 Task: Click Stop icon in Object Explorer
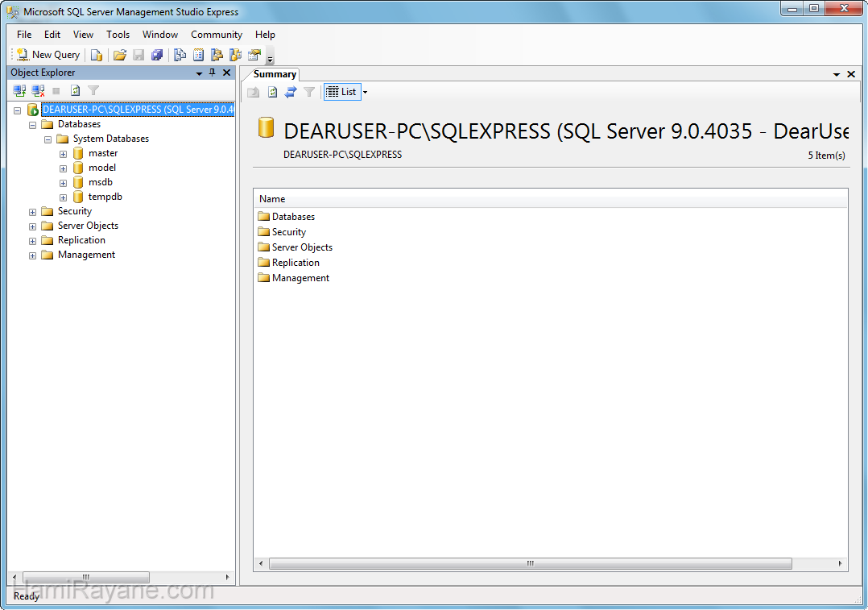pyautogui.click(x=56, y=90)
